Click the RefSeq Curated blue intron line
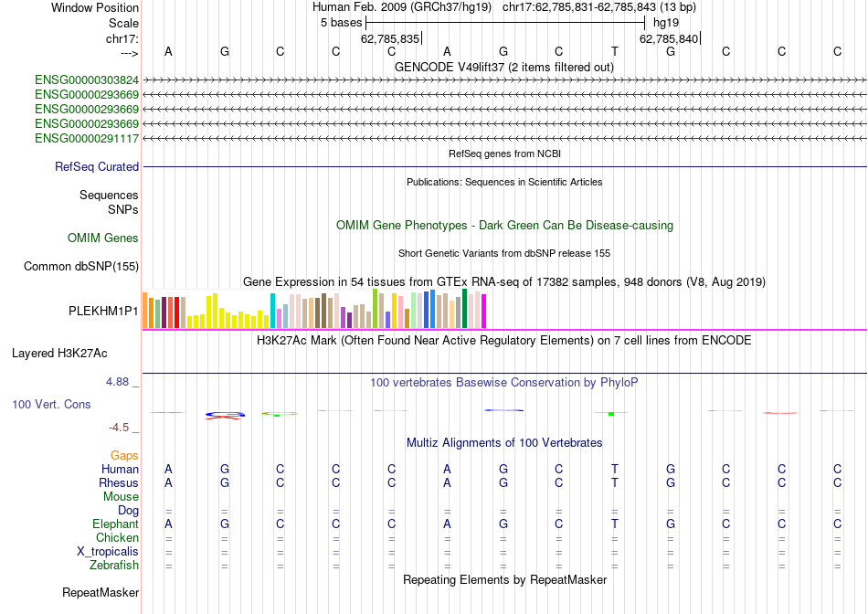 [x=505, y=166]
